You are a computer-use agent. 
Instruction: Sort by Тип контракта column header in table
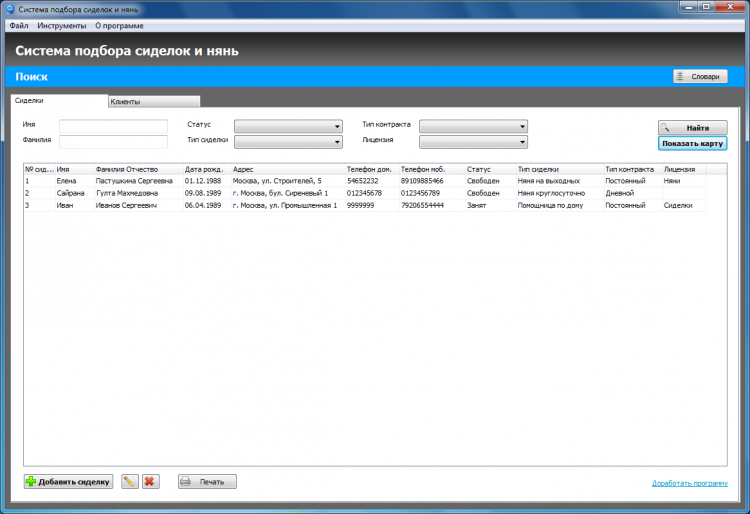(x=633, y=169)
